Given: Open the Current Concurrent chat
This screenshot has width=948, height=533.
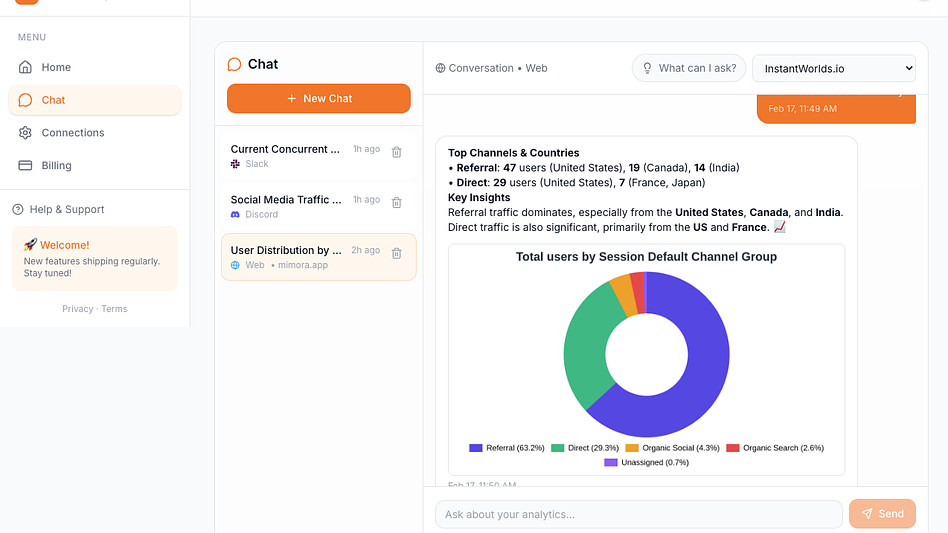Looking at the screenshot, I should pos(319,156).
